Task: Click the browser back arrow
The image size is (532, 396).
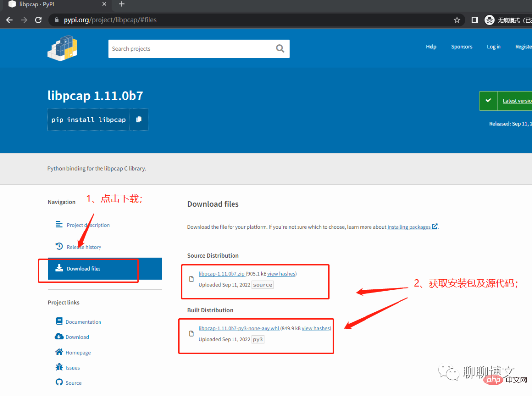Action: coord(9,20)
